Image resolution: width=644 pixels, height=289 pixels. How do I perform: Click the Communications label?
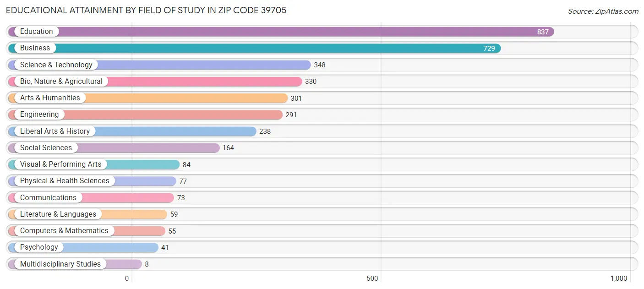click(48, 198)
